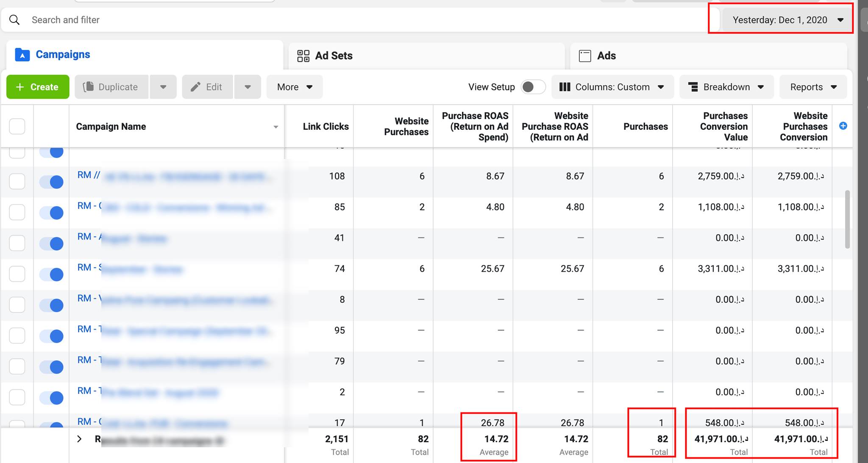Click the Edit pencil icon

195,87
